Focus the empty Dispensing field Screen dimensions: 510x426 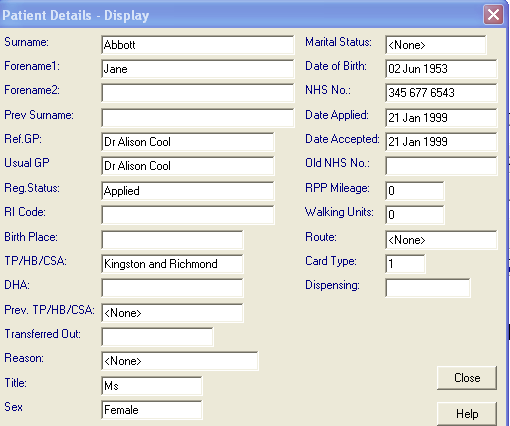pos(428,288)
